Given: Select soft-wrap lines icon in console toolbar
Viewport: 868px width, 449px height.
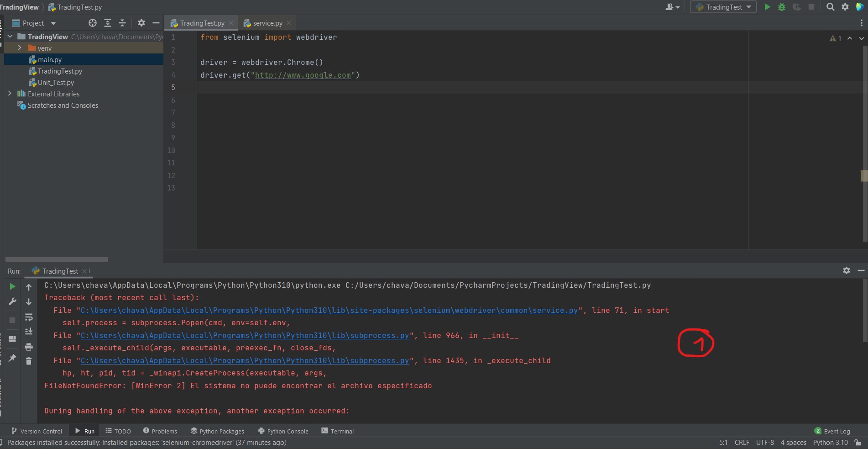Looking at the screenshot, I should tap(29, 318).
